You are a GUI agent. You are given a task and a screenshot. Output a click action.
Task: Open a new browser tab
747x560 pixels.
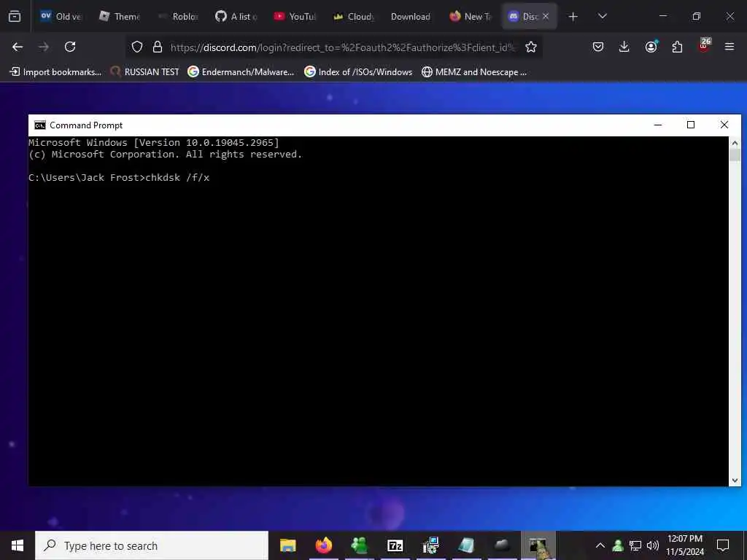(573, 17)
